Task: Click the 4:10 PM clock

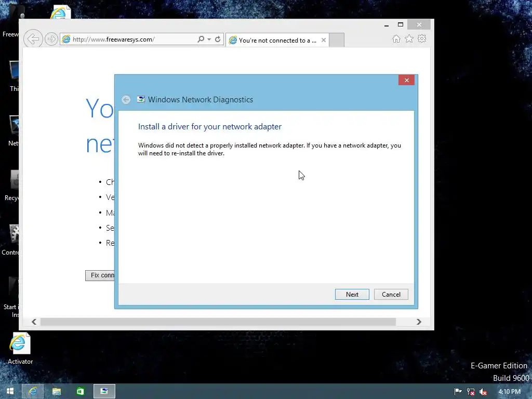Action: tap(509, 392)
